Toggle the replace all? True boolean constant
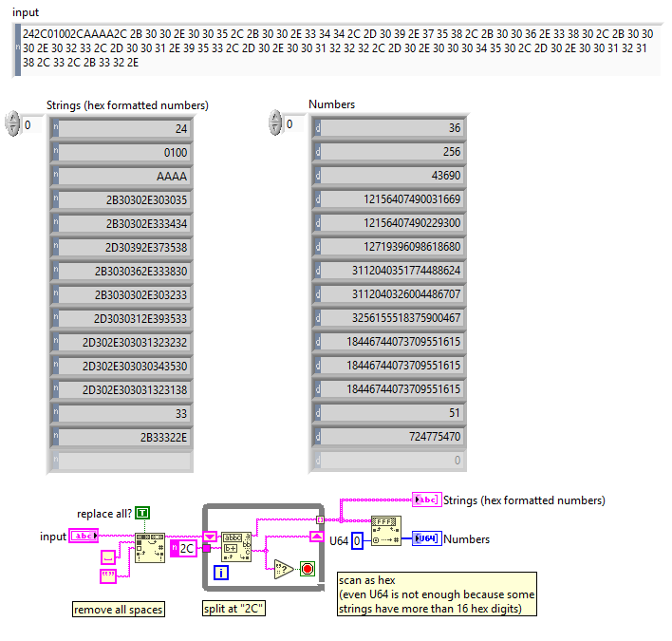 point(142,513)
